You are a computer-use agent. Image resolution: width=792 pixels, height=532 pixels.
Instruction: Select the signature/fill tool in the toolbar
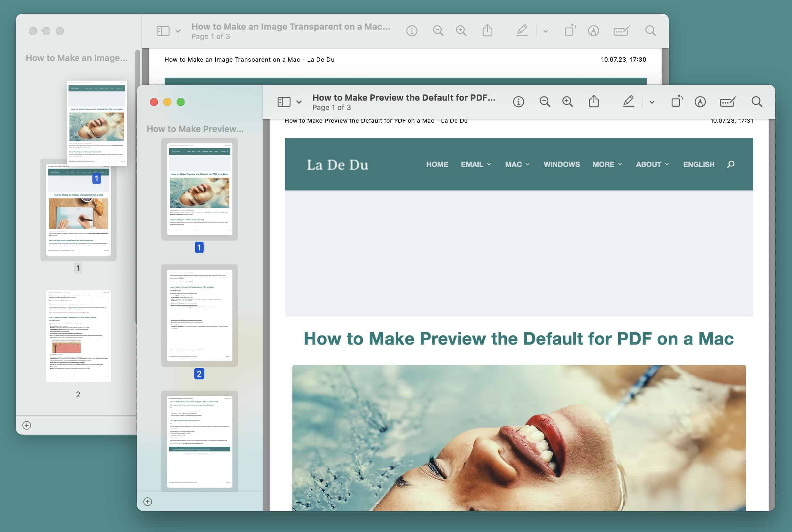(x=727, y=101)
